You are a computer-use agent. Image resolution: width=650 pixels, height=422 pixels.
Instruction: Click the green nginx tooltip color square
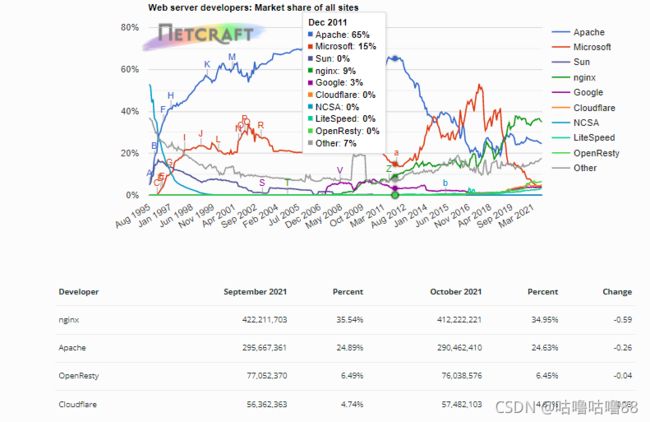pos(310,71)
